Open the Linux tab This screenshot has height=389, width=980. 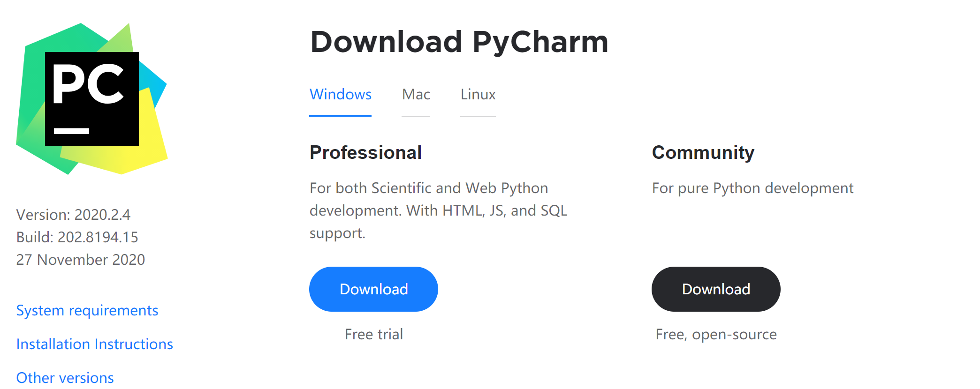478,95
